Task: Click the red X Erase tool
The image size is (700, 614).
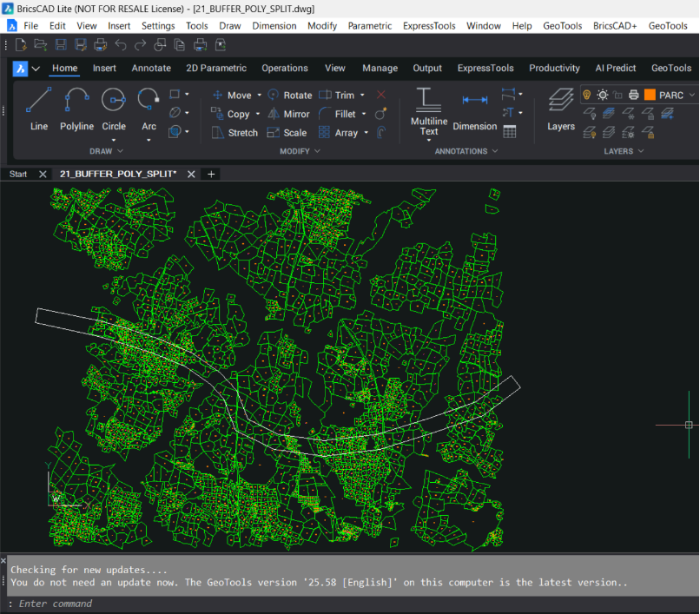Action: tap(381, 95)
